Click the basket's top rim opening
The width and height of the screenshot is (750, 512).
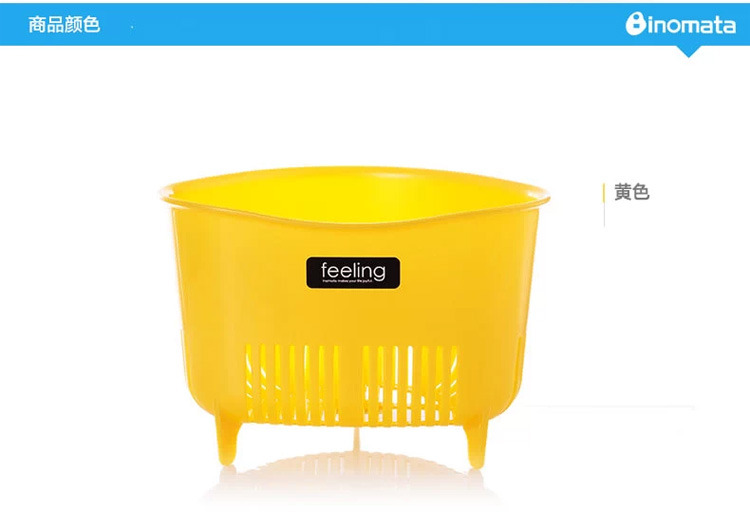point(354,195)
